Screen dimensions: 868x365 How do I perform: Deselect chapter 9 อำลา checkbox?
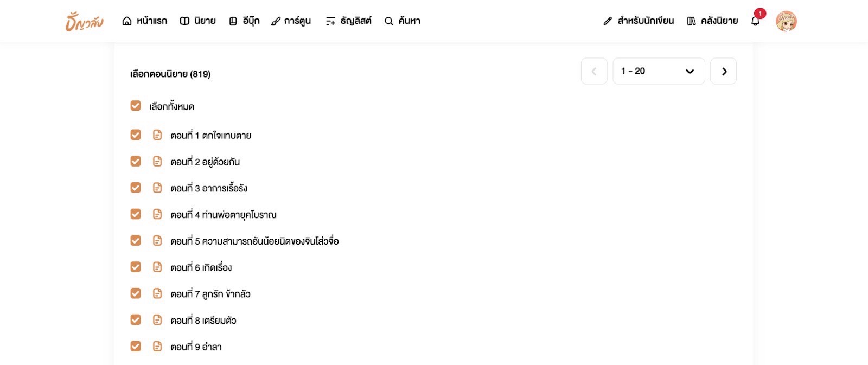[136, 346]
